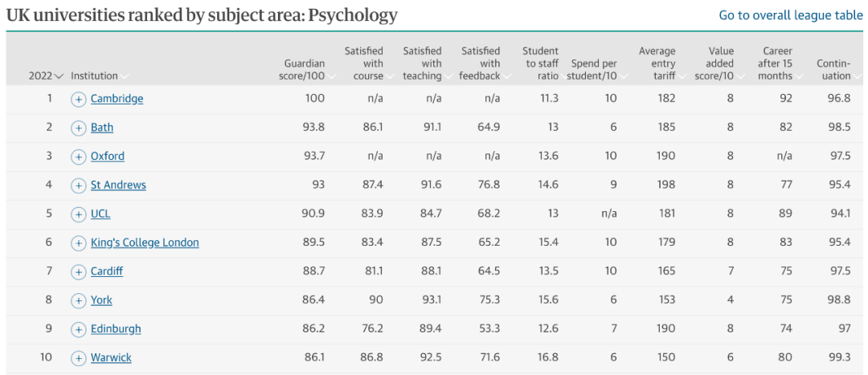
Task: Expand Edinburgh row plus icon
Action: (79, 329)
